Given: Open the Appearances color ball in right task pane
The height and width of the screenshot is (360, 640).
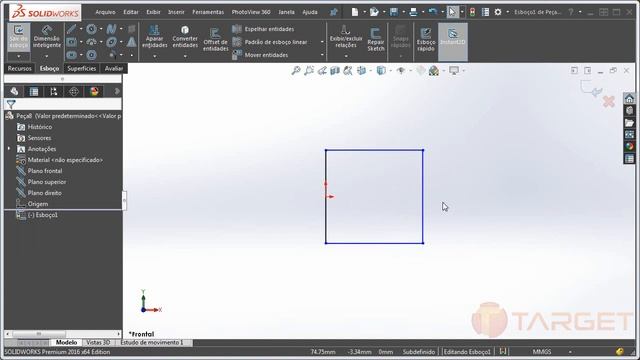Looking at the screenshot, I should [629, 146].
